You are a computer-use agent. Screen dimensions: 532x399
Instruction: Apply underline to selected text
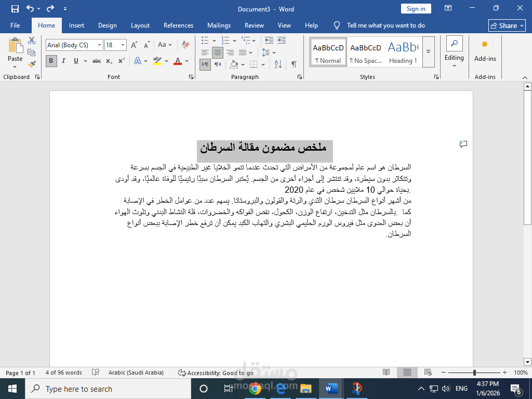point(75,61)
